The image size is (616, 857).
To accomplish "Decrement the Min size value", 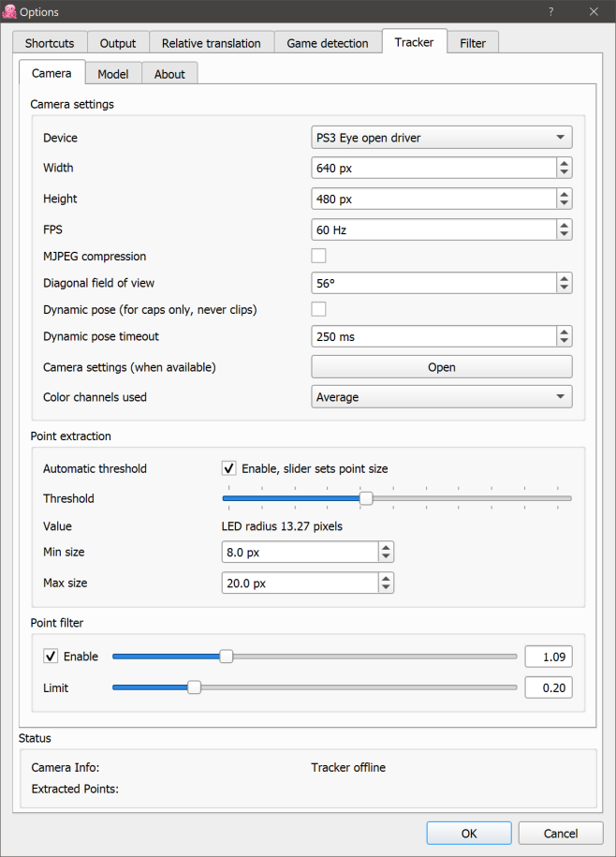I will [385, 555].
